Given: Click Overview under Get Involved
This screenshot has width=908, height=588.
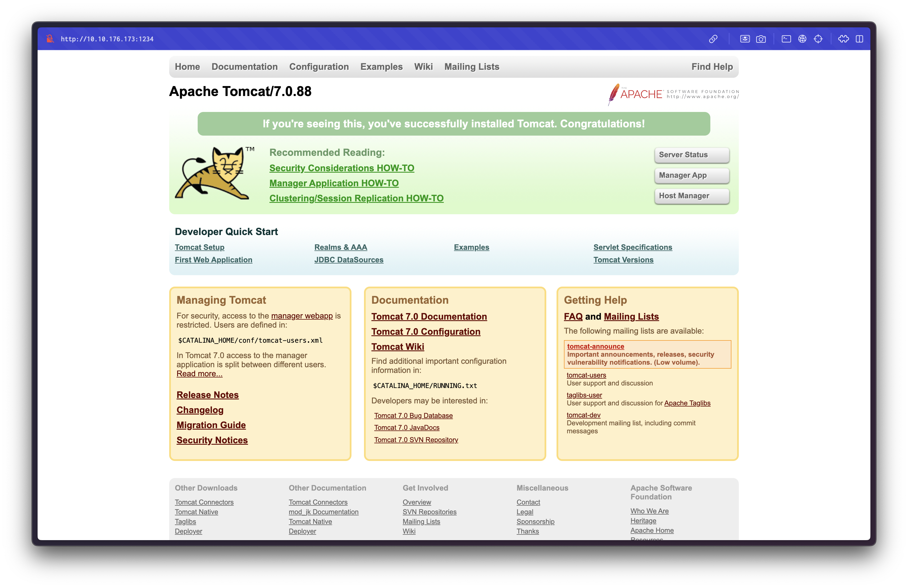Looking at the screenshot, I should [x=417, y=503].
